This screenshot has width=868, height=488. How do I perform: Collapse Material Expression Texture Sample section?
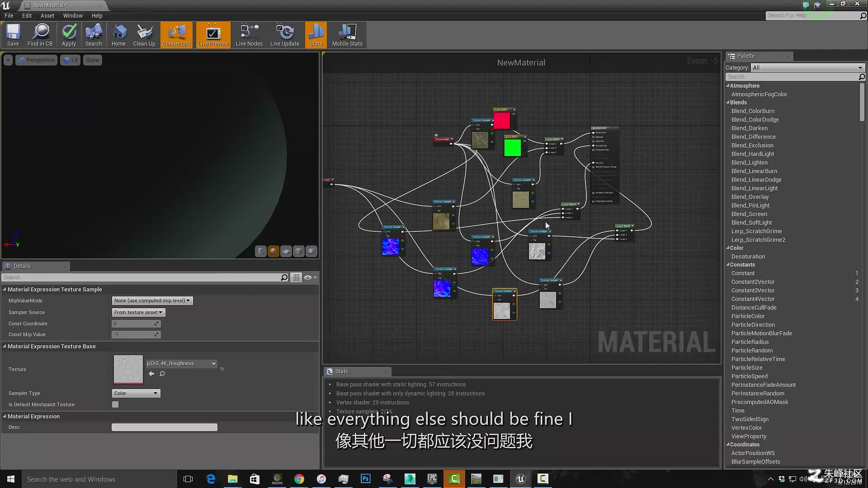coord(5,290)
